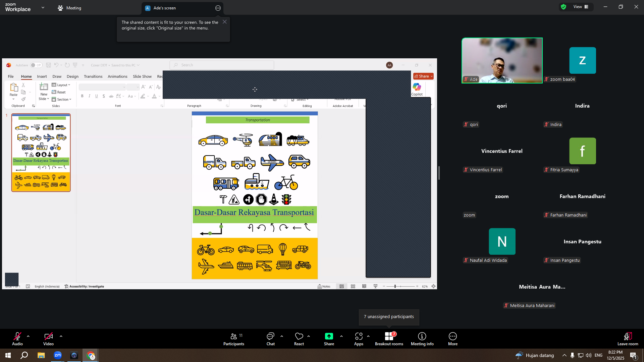Open the Zoom Workplace dropdown chevron

(43, 7)
